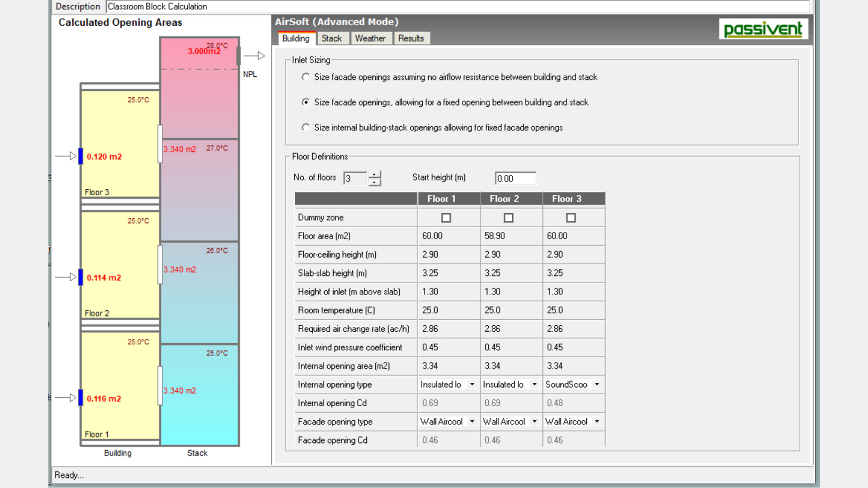Screen dimensions: 868x488
Task: Click Floor 1 facade opening Cd 0.46
Action: 448,440
